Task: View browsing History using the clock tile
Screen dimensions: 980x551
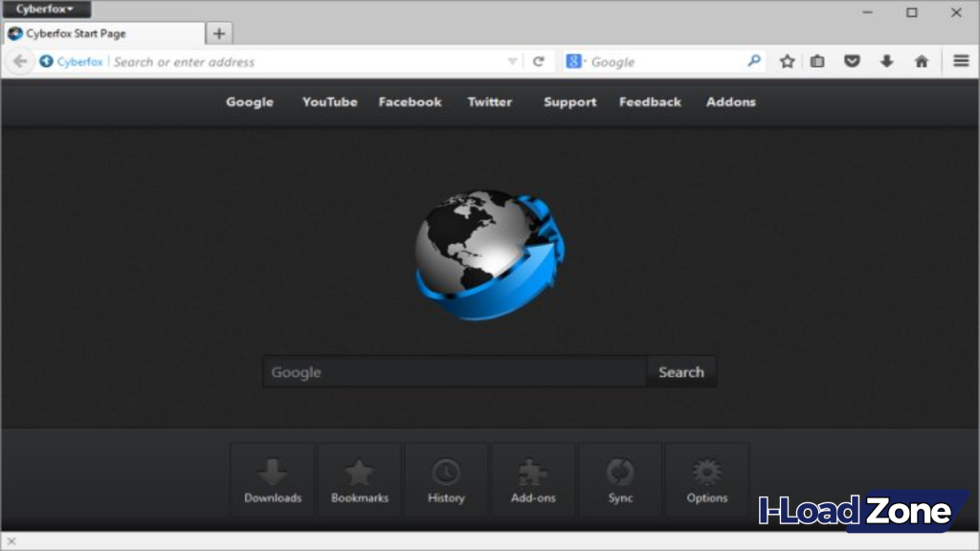Action: (446, 478)
